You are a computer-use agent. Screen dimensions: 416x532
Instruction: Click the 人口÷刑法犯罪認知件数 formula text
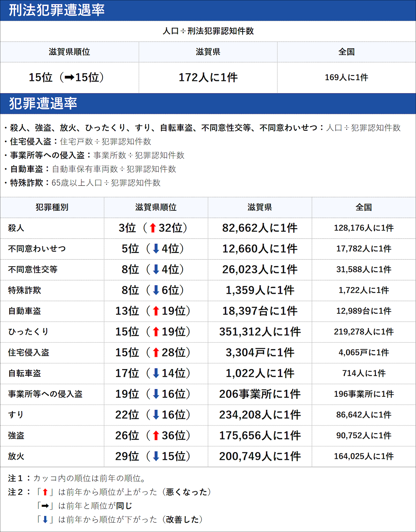pyautogui.click(x=208, y=31)
